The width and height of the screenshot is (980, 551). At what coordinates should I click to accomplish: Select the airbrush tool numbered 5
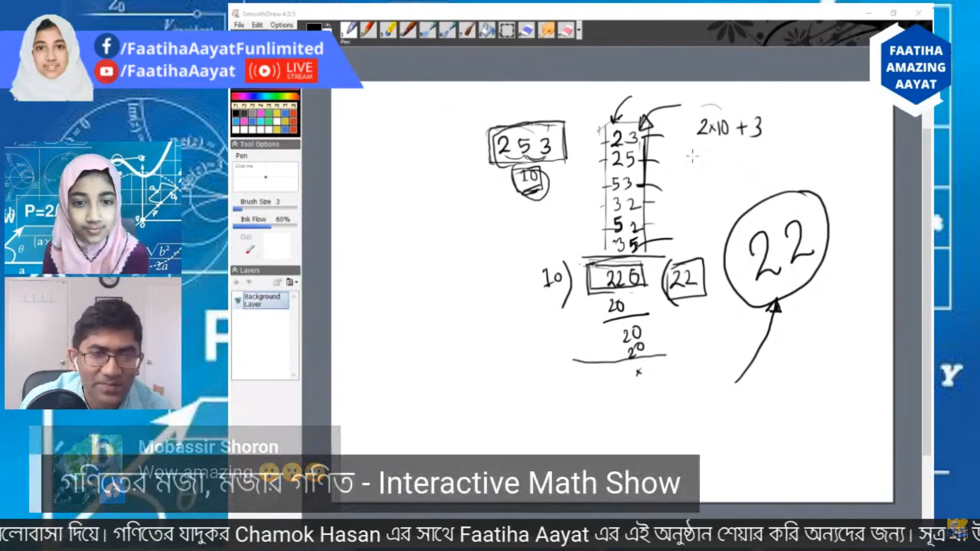[x=428, y=30]
